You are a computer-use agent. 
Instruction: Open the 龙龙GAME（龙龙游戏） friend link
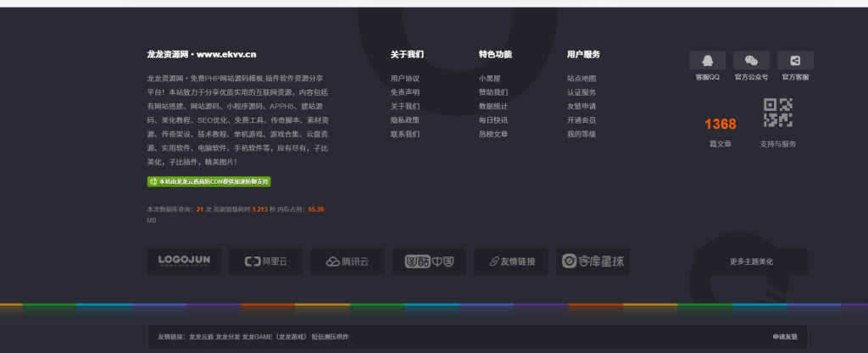coord(275,337)
